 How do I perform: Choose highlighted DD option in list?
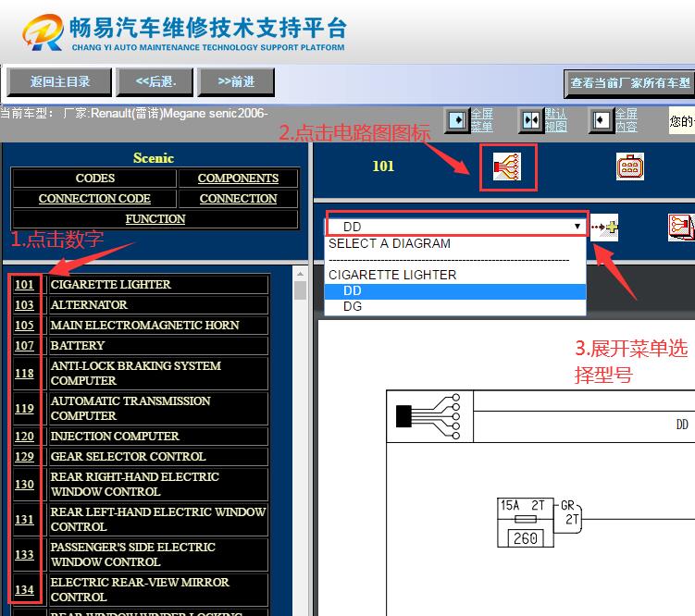(x=455, y=291)
